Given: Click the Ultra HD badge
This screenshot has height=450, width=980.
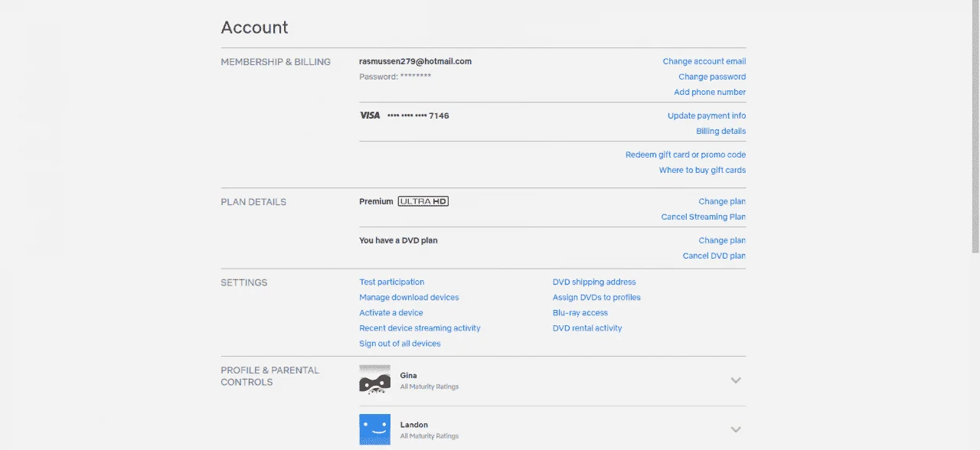Looking at the screenshot, I should (x=423, y=201).
